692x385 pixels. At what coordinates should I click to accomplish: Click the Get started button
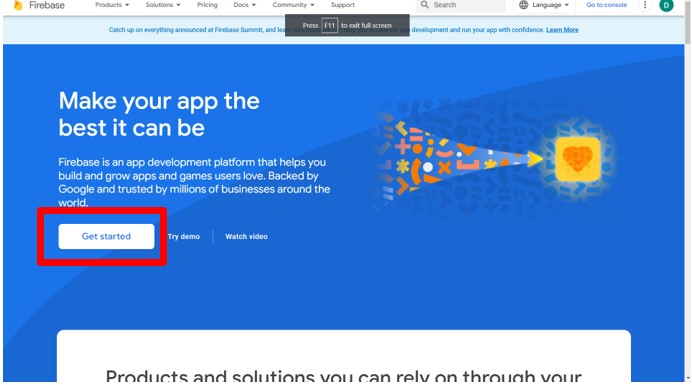[x=106, y=236]
